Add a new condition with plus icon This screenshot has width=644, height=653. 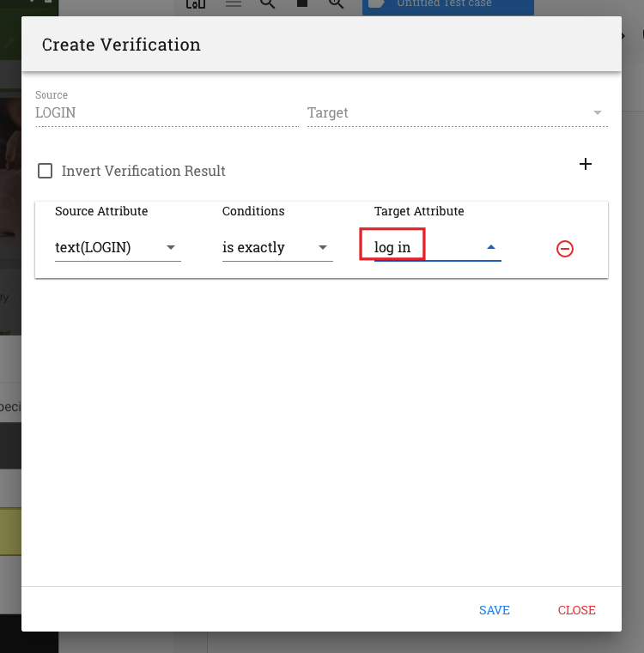586,164
